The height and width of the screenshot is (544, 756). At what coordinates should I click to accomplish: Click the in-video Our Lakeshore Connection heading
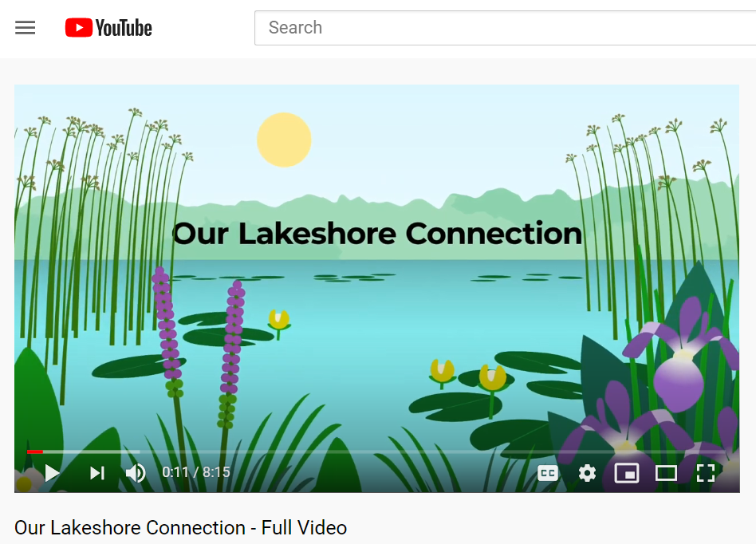[x=377, y=234]
